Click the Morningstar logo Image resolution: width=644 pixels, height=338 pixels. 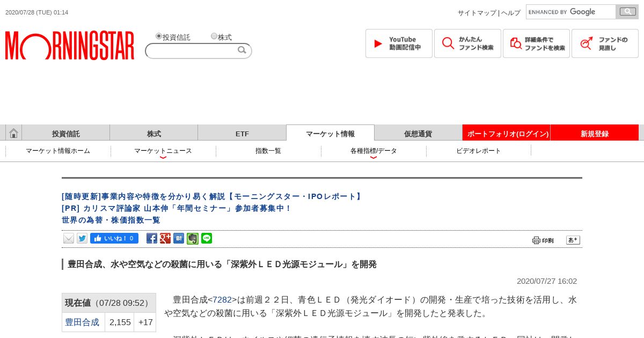(x=70, y=46)
